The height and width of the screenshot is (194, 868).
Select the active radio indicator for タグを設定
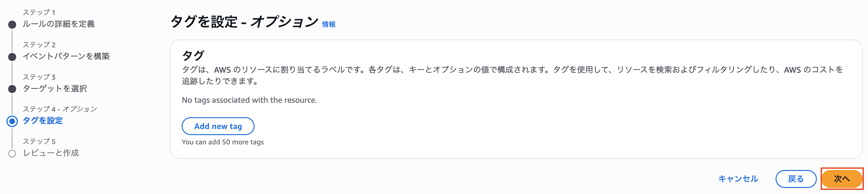click(12, 121)
